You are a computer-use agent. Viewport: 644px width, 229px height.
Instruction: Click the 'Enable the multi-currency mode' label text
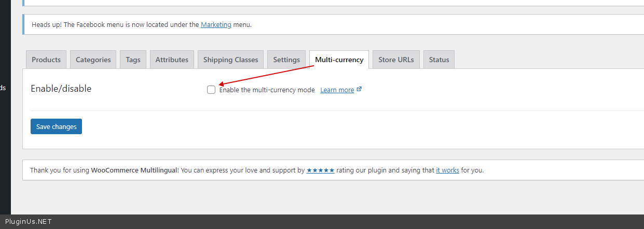click(x=267, y=90)
